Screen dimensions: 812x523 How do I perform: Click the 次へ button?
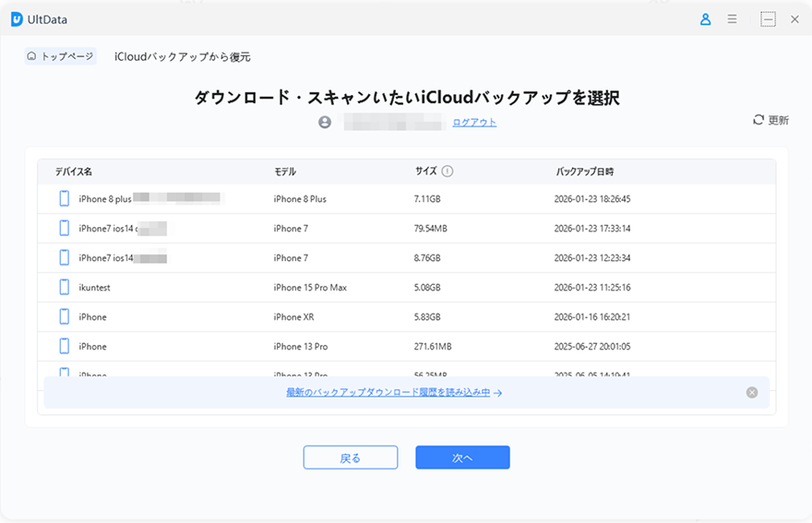click(462, 458)
